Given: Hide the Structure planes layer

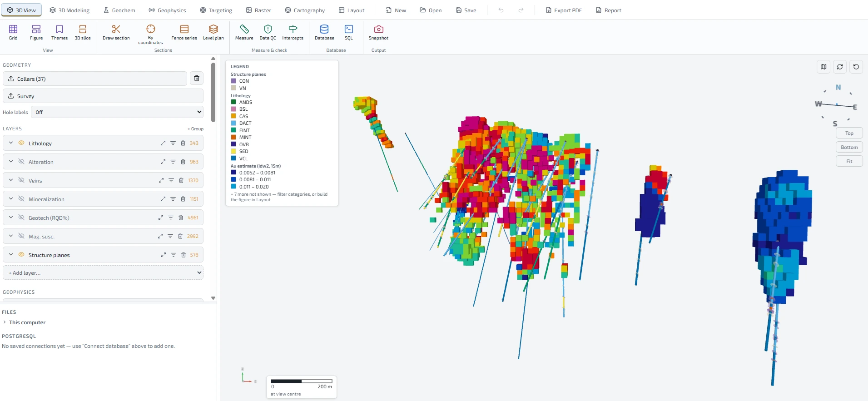Looking at the screenshot, I should (21, 254).
